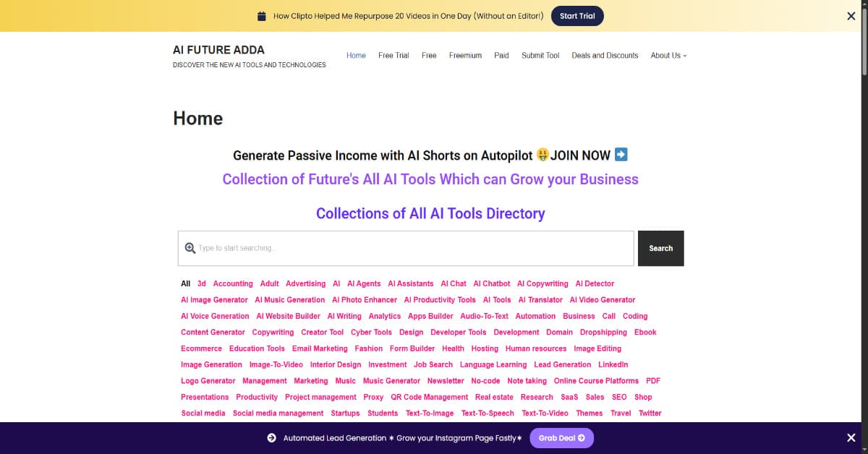Viewport: 868px width, 454px height.
Task: Click the Grab Deal button
Action: (x=562, y=437)
